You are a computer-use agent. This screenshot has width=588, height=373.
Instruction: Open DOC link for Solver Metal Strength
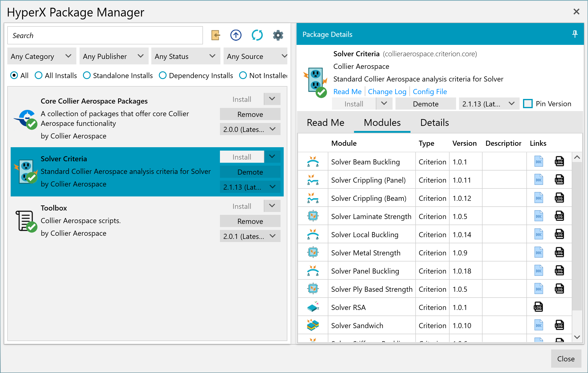click(x=539, y=252)
